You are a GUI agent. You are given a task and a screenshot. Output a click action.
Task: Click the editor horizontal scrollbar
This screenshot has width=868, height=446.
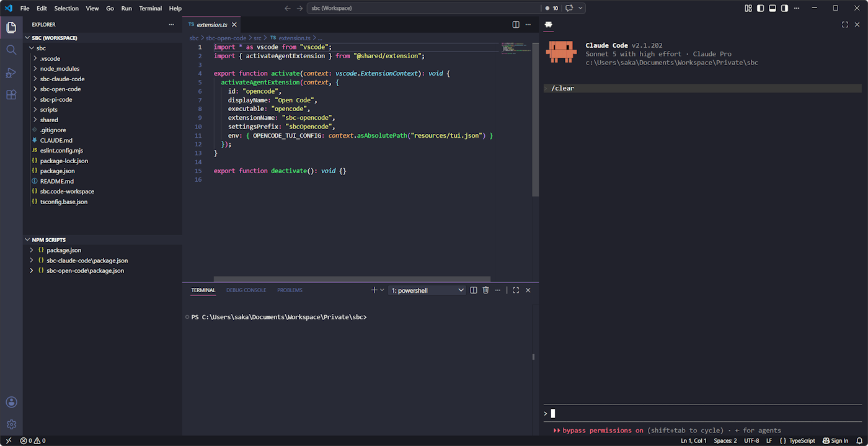point(352,279)
